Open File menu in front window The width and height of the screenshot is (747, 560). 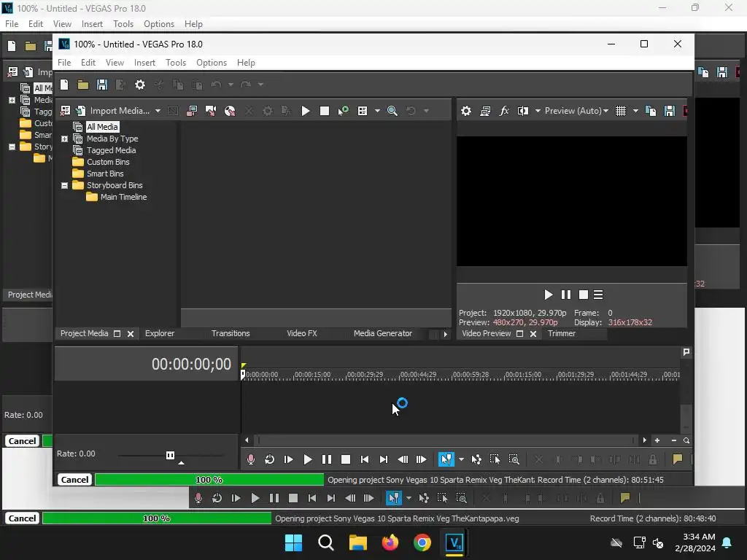pyautogui.click(x=64, y=63)
